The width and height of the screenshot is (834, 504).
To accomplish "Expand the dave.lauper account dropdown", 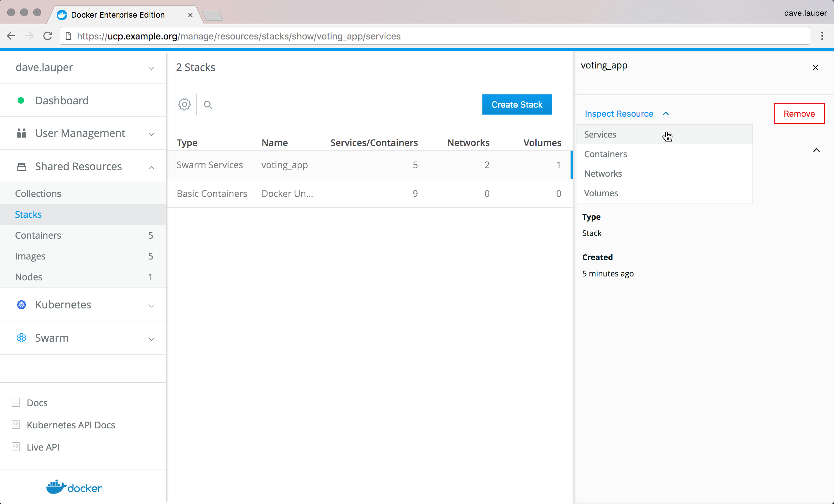I will (151, 68).
